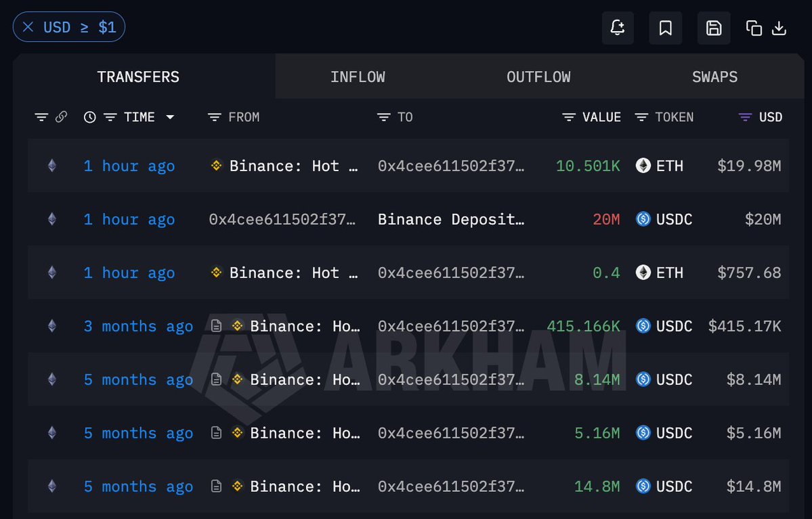Switch to the TRANSFERS tab
The image size is (812, 519).
click(138, 76)
